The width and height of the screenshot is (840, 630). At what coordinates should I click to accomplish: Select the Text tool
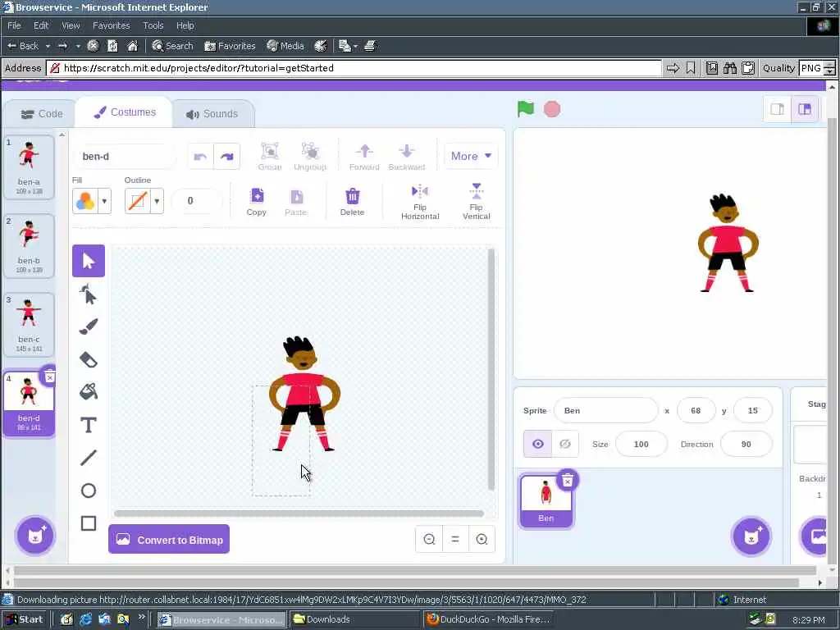(x=89, y=425)
